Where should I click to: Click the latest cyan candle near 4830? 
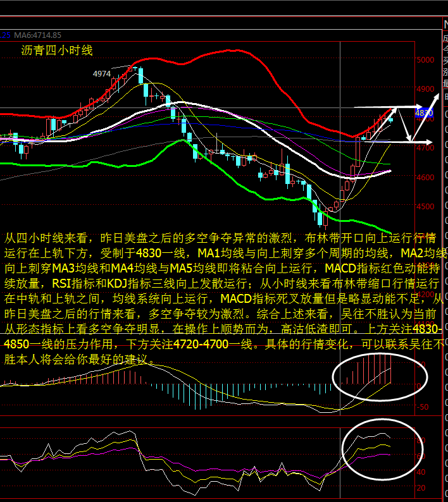[390, 119]
